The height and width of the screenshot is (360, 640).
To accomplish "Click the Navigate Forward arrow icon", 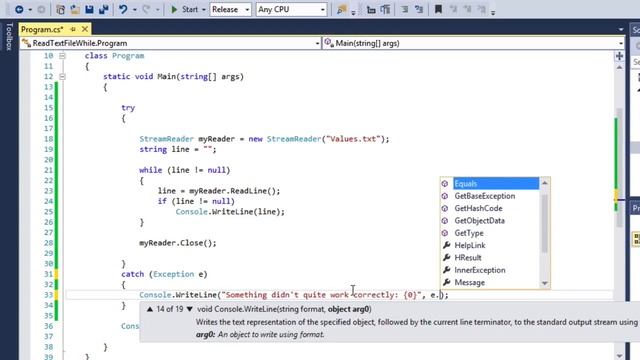I will pos(41,9).
